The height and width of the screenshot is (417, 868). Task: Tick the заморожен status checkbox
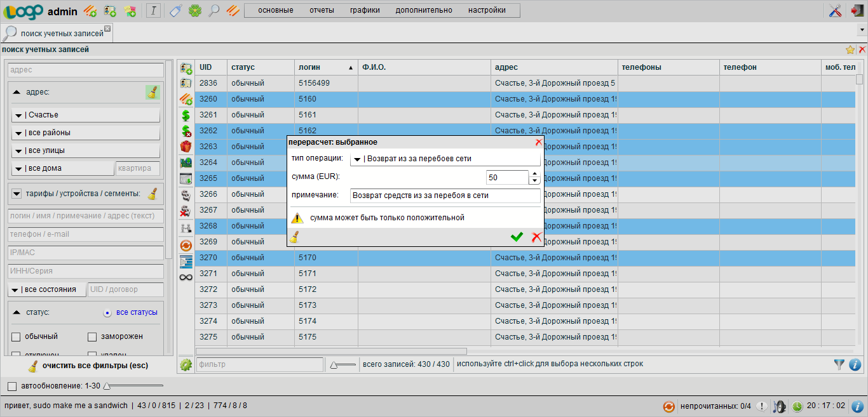tap(92, 336)
